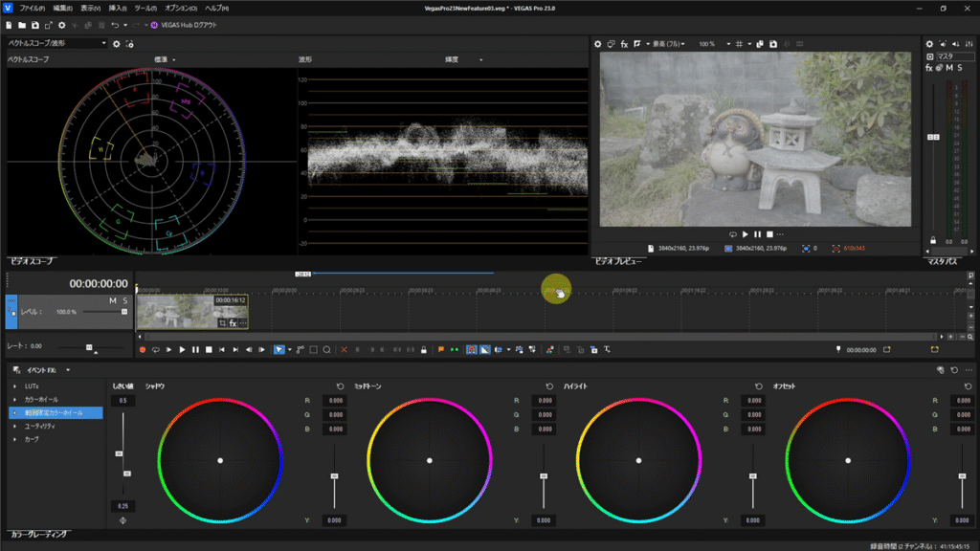Open video preview fx settings
The width and height of the screenshot is (980, 551).
[x=624, y=44]
